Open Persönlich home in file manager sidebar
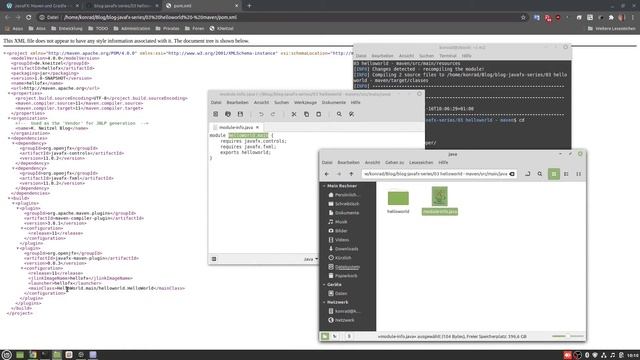 click(x=347, y=195)
